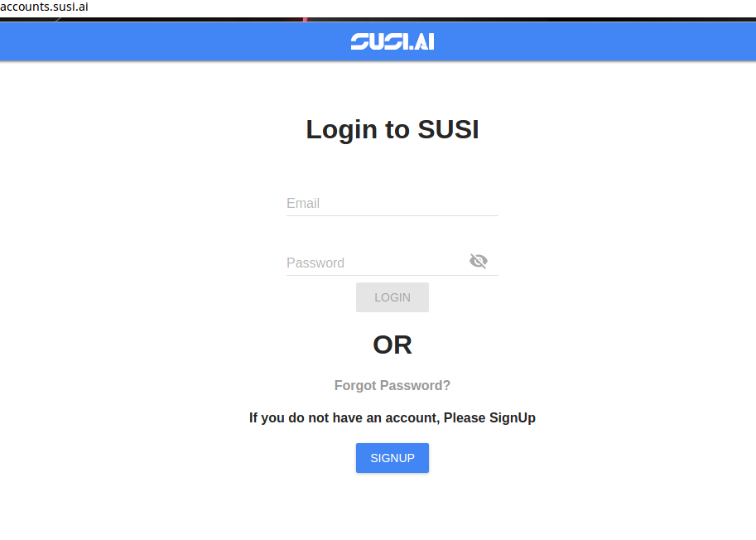Show typed password using crossed-eye icon
Image resolution: width=756 pixels, height=540 pixels.
479,262
